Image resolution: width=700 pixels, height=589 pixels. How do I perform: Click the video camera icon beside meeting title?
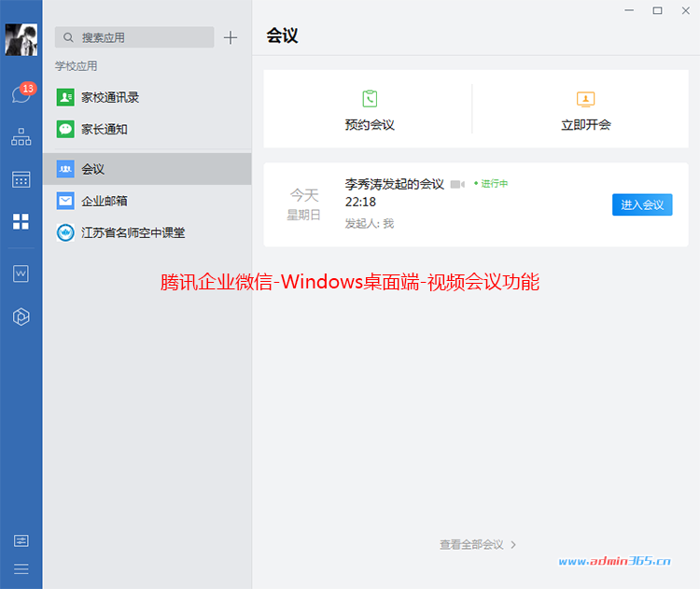click(457, 185)
